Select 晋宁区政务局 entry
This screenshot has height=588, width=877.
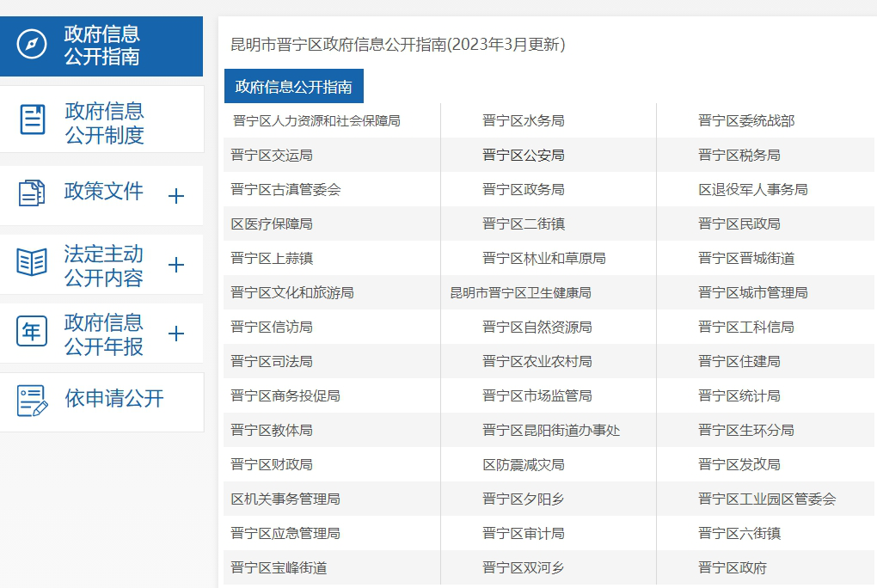524,190
